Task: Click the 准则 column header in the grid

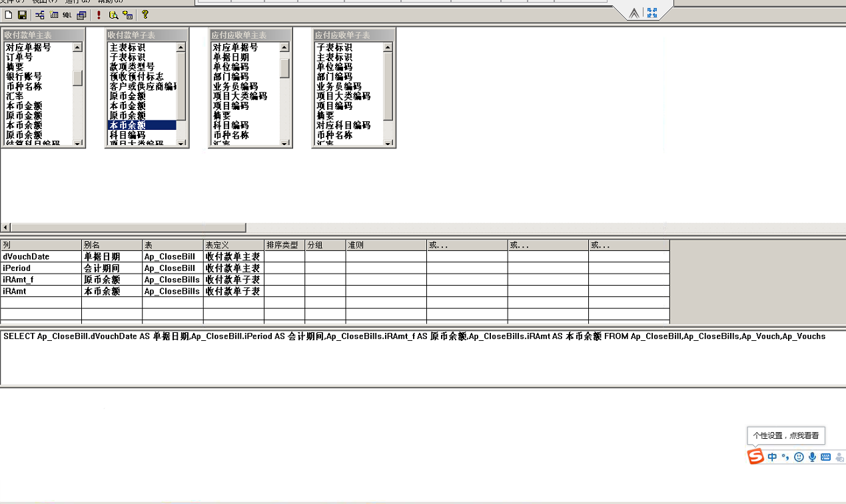Action: pyautogui.click(x=386, y=245)
